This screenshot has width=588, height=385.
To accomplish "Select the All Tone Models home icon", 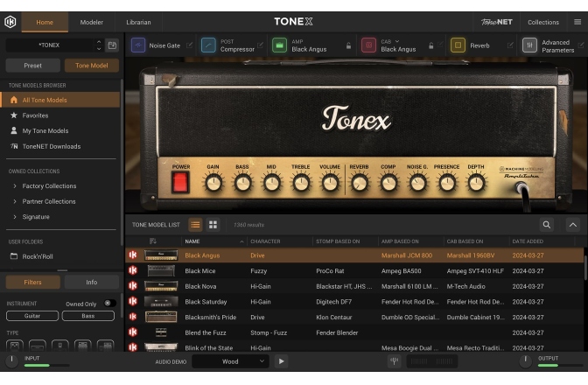I will click(14, 100).
